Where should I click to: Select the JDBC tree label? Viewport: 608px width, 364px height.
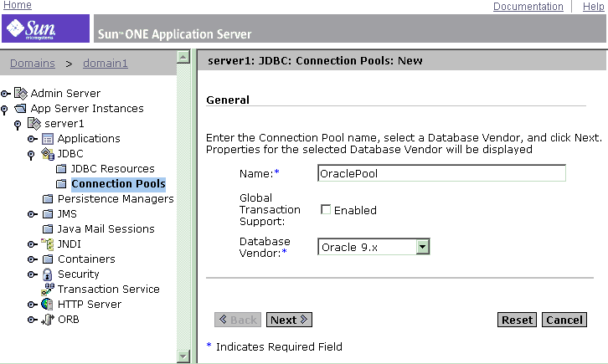coord(70,154)
